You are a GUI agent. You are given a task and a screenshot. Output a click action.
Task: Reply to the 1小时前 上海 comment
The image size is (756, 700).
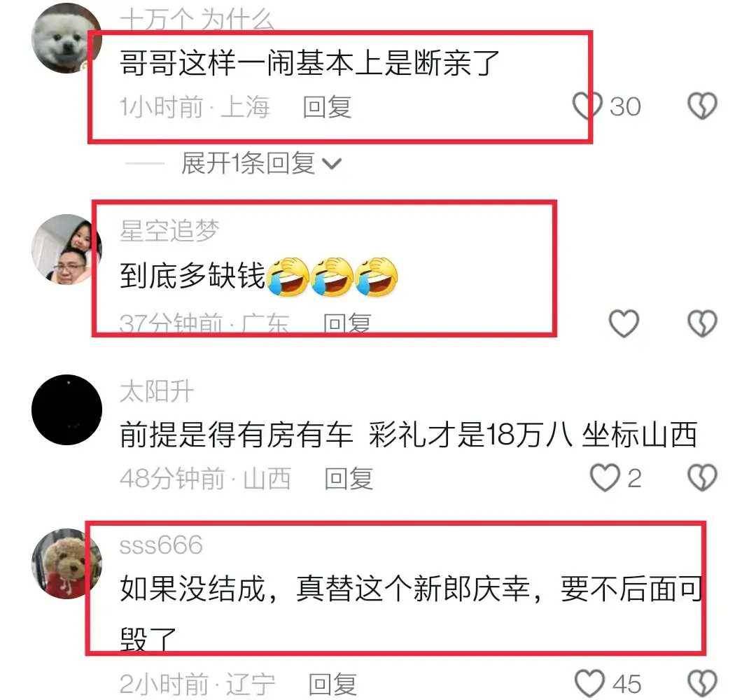coord(327,106)
